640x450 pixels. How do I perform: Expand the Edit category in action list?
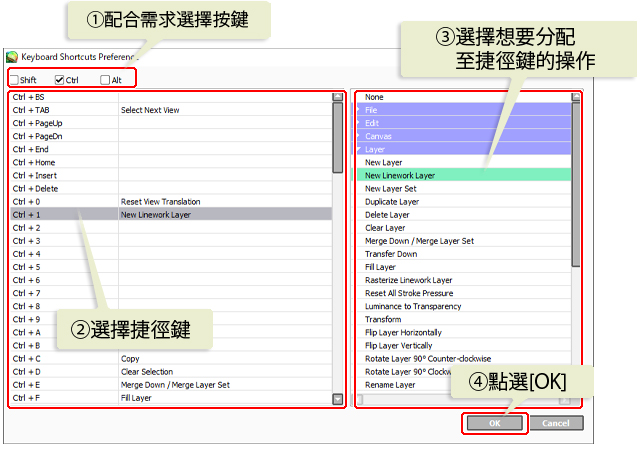point(360,123)
